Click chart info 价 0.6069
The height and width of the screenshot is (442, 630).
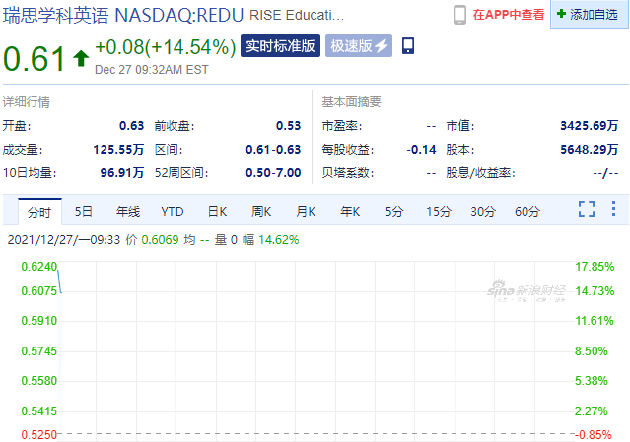tap(152, 240)
